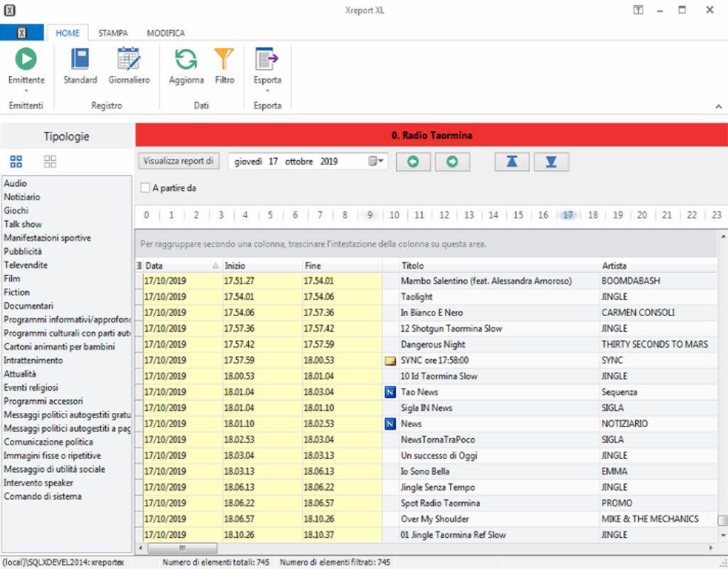This screenshot has width=728, height=569.
Task: Go to next day with green right arrow
Action: click(x=452, y=161)
